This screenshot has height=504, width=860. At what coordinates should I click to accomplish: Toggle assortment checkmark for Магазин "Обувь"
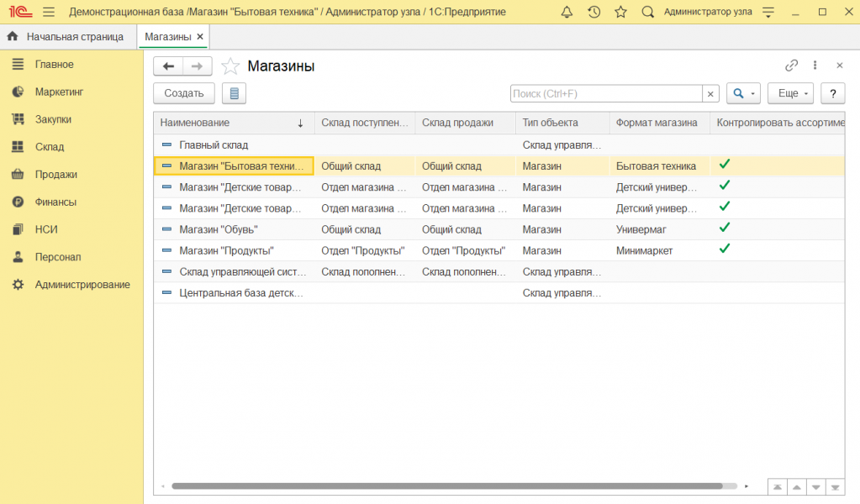click(724, 228)
